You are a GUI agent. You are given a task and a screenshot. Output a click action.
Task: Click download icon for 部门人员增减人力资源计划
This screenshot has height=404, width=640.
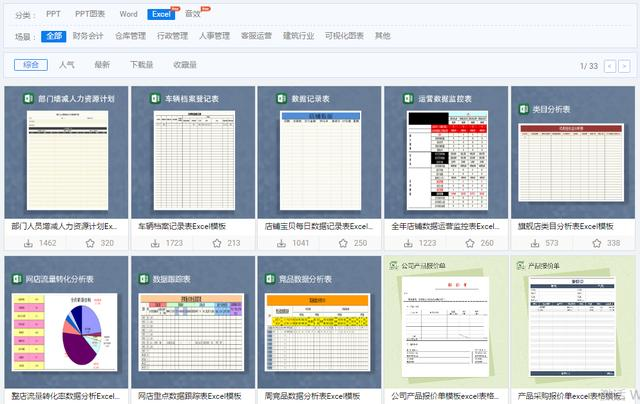(28, 243)
